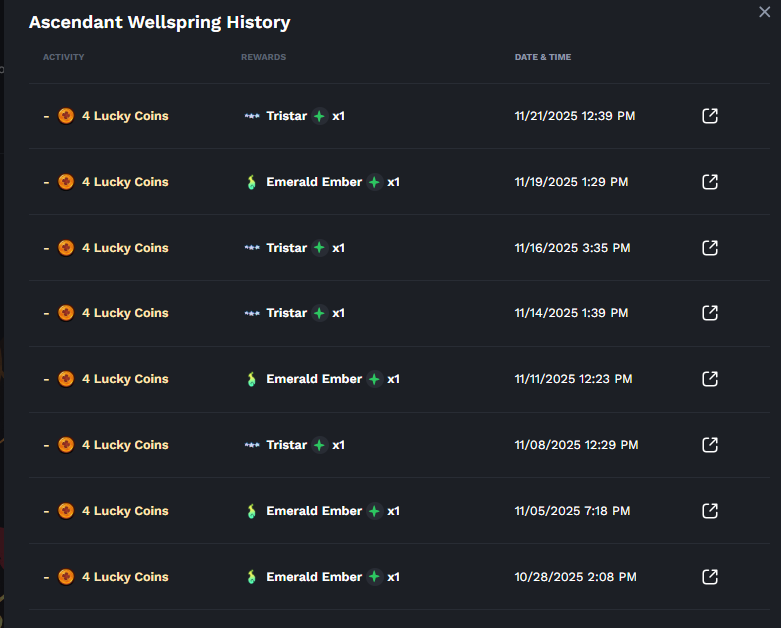This screenshot has height=628, width=781.
Task: Click Lucky Coin icon in 11/14/2025 row
Action: point(66,313)
